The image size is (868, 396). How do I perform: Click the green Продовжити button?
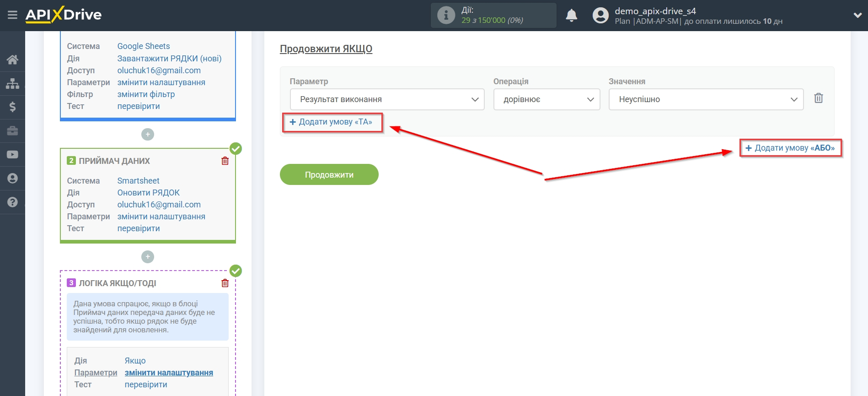click(329, 174)
